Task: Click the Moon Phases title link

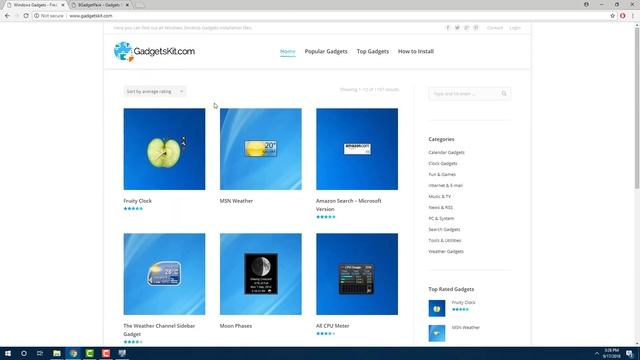Action: pyautogui.click(x=236, y=326)
